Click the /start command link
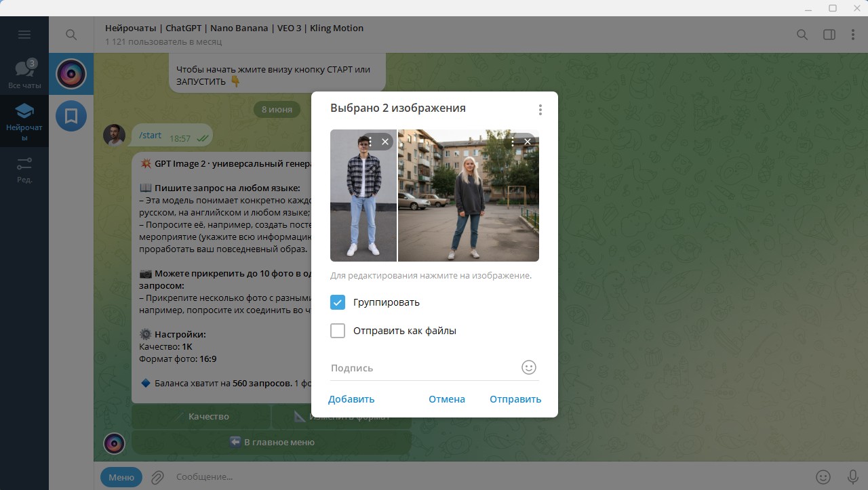The width and height of the screenshot is (868, 490). click(x=150, y=136)
